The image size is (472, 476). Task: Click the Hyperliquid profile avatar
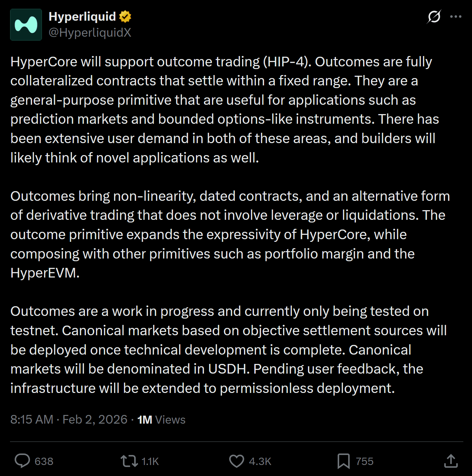[26, 25]
